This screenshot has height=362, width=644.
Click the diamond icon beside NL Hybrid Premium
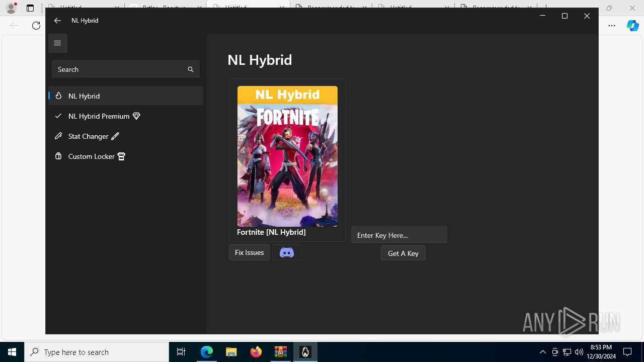pyautogui.click(x=136, y=116)
